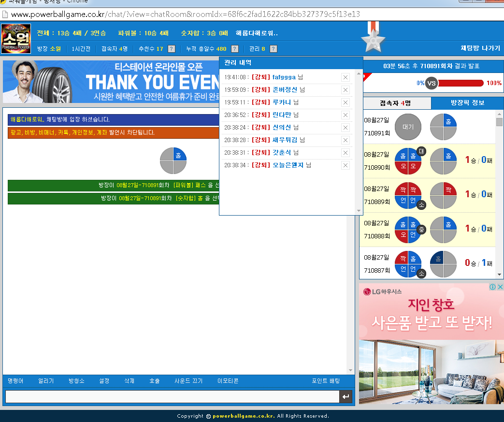Click 호출 in the chat toolbar
This screenshot has width=504, height=422.
tap(154, 381)
